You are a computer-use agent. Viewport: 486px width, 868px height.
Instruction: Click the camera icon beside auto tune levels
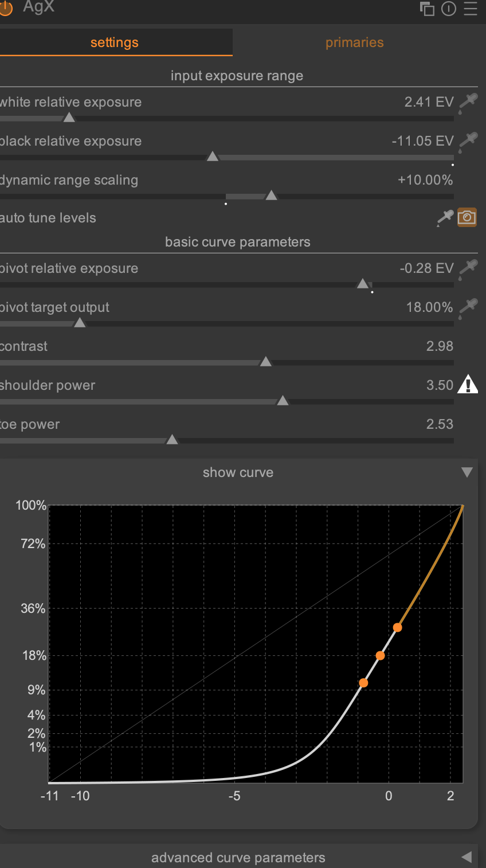(467, 217)
